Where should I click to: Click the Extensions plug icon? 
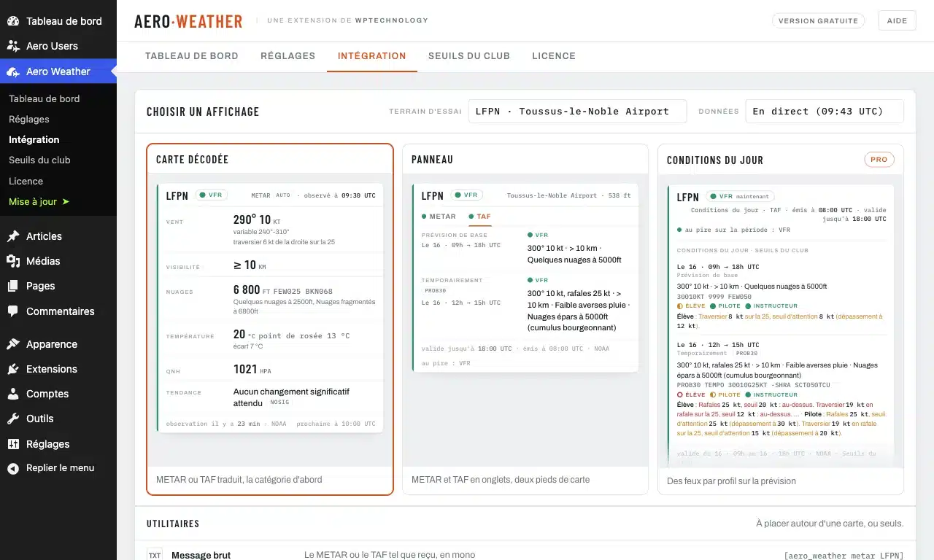[x=13, y=369]
